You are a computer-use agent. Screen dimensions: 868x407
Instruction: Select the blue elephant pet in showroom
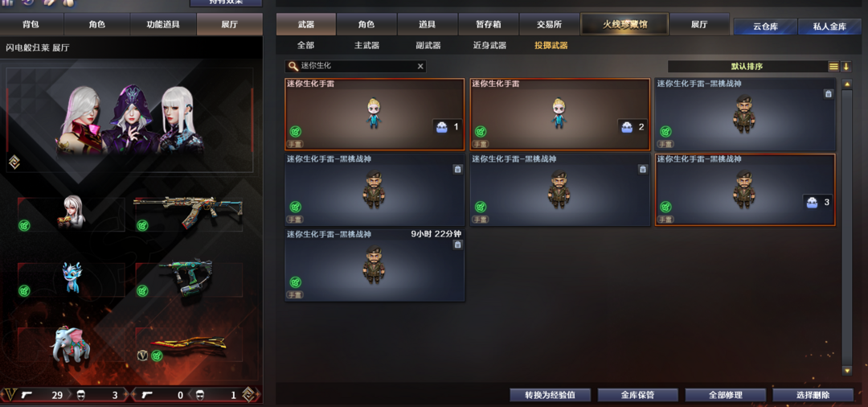[x=70, y=344]
